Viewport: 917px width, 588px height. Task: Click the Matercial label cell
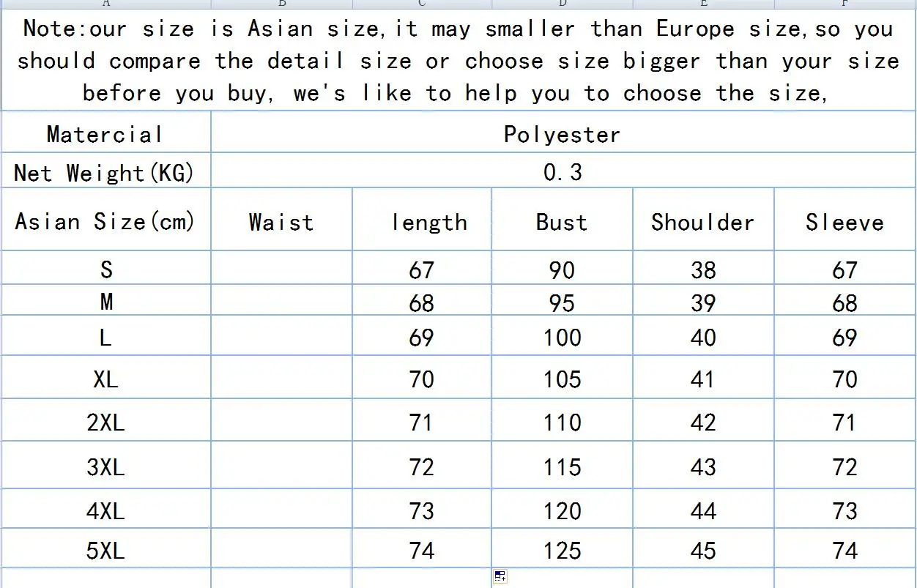pos(105,134)
